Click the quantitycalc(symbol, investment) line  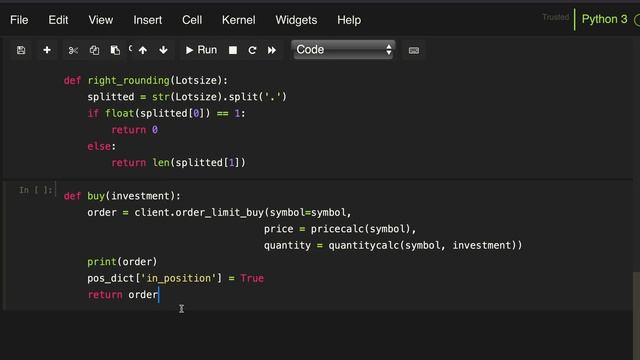393,245
